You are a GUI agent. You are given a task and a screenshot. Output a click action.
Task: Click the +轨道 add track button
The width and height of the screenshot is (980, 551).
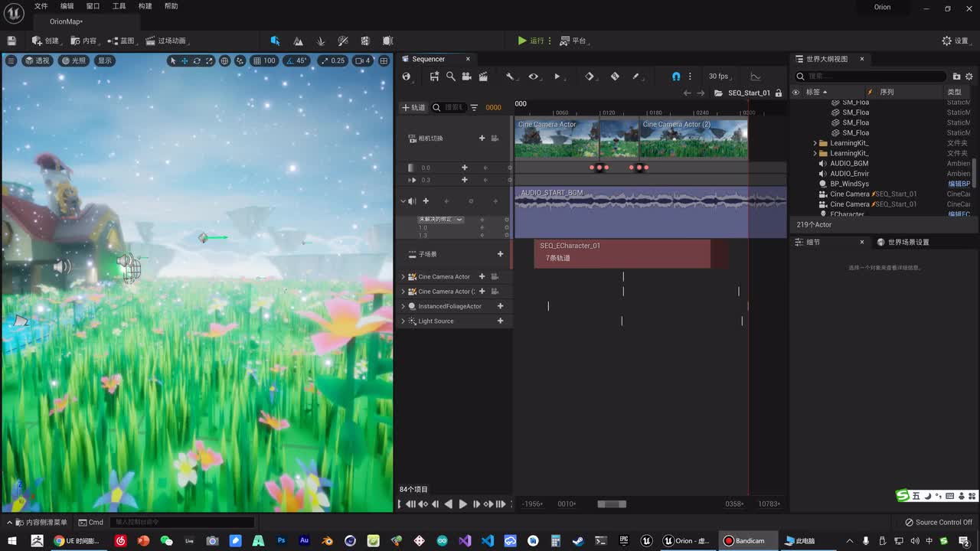pos(413,108)
